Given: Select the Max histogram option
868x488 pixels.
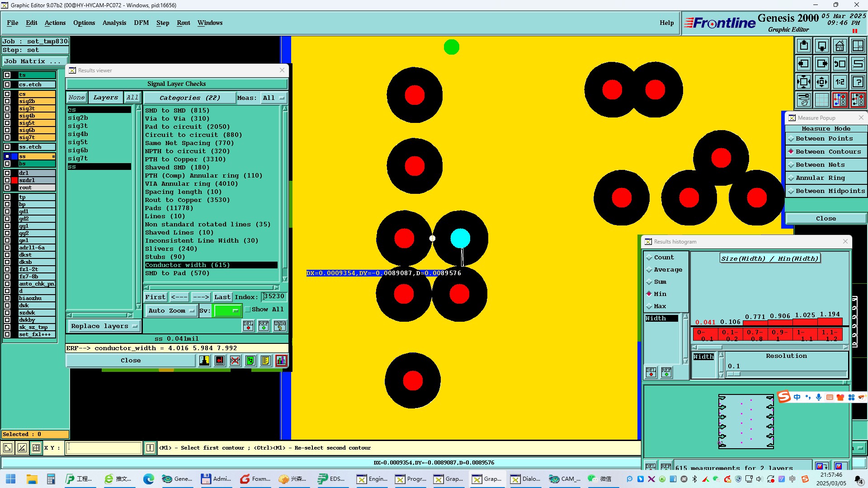Looking at the screenshot, I should pyautogui.click(x=660, y=306).
